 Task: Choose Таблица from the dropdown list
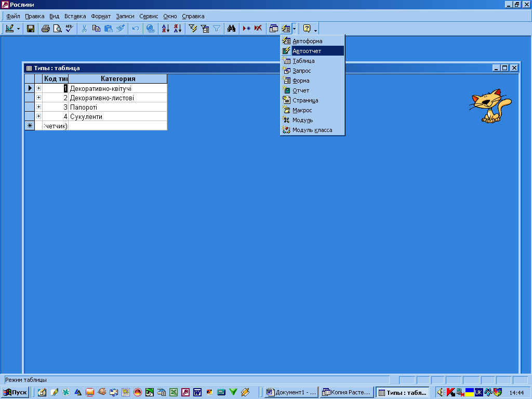coord(312,61)
